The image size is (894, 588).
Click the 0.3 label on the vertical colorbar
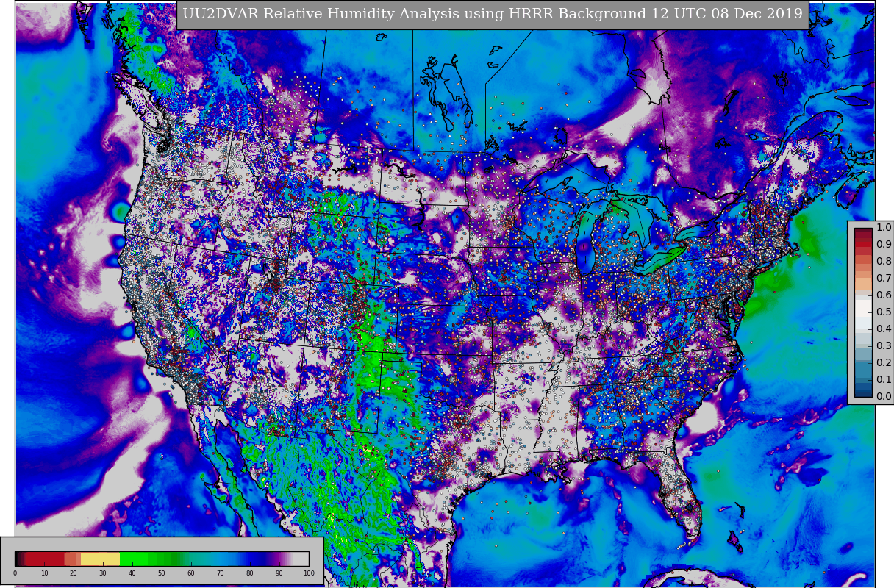[884, 346]
